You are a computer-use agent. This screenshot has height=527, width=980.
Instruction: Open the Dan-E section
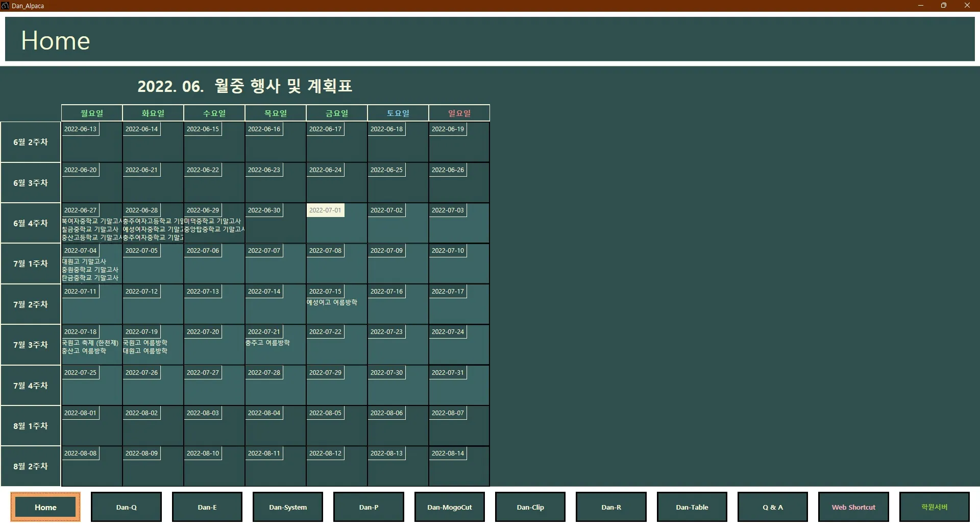point(207,507)
